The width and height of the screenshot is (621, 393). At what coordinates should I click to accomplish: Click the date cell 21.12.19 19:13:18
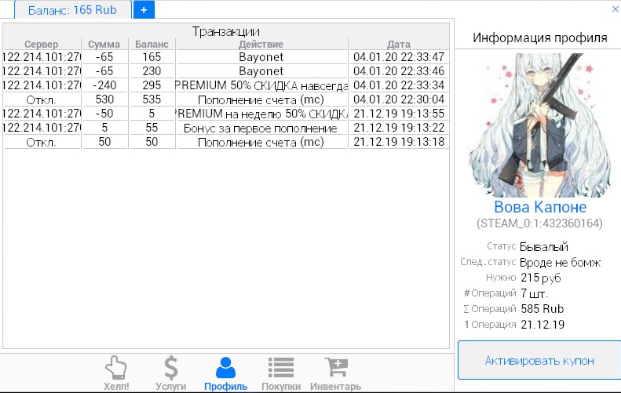399,142
